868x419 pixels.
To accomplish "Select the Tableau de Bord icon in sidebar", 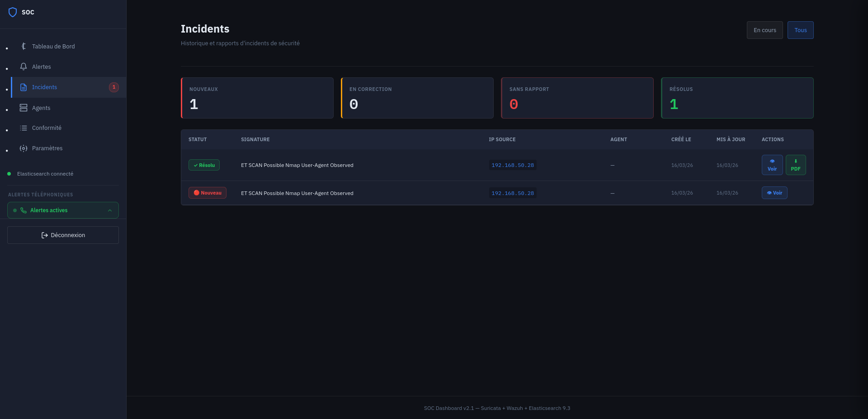I will click(x=23, y=46).
